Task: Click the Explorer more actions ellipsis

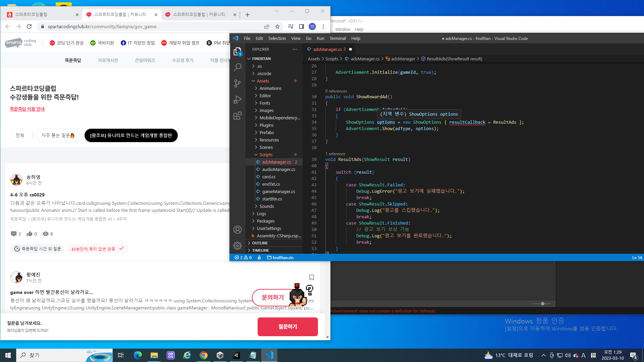Action: (x=295, y=49)
